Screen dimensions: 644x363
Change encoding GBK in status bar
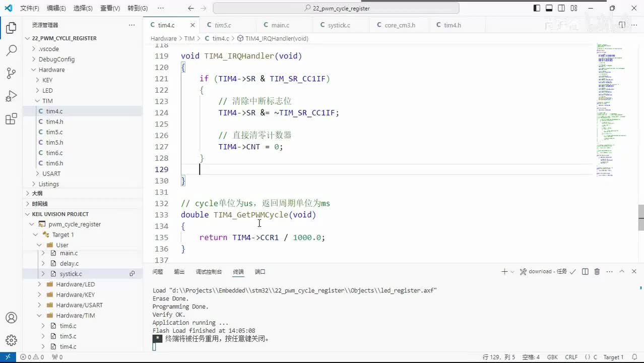coord(552,357)
